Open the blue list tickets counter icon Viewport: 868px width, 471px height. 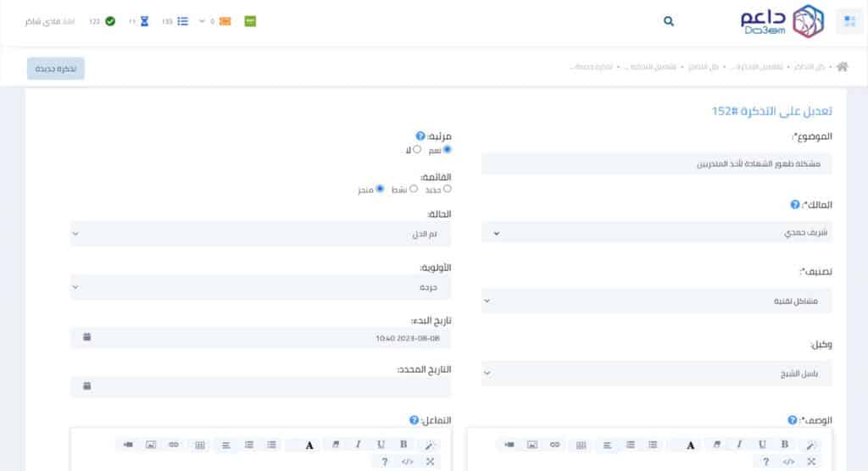click(183, 21)
